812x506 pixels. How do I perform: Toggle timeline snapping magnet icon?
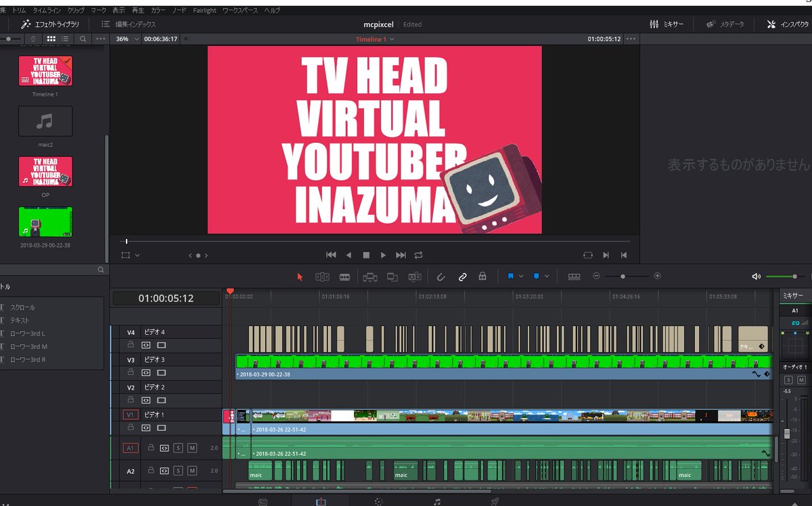pyautogui.click(x=441, y=277)
